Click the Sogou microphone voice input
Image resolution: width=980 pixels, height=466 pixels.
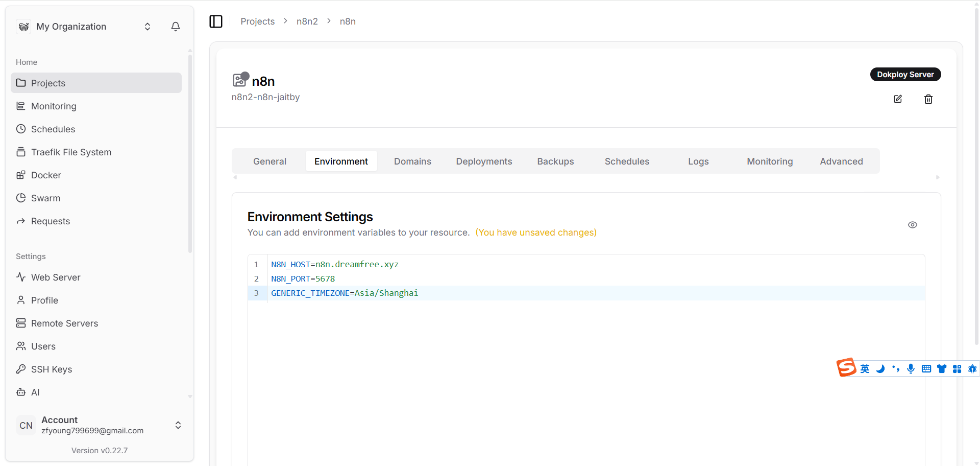(911, 369)
